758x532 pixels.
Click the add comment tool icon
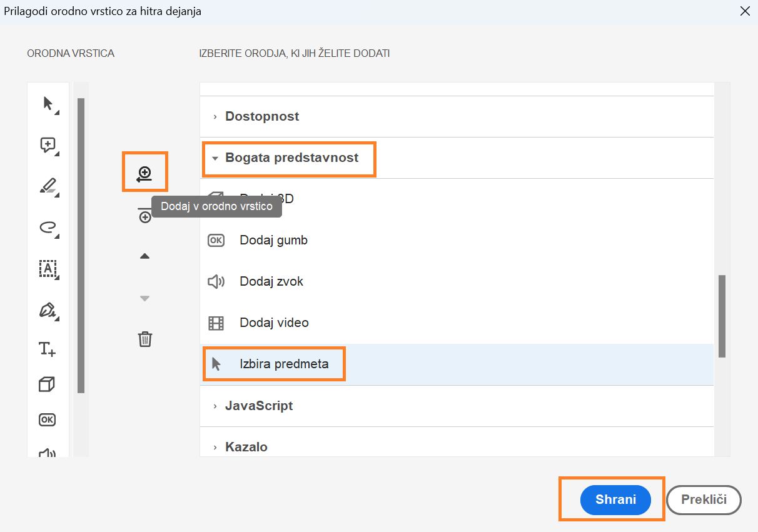(48, 145)
